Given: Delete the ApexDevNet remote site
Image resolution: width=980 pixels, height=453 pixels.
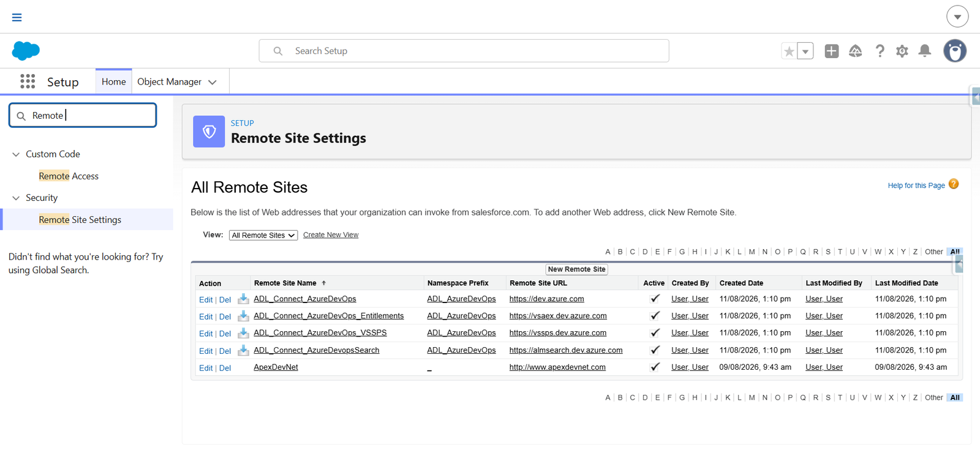Looking at the screenshot, I should tap(225, 369).
